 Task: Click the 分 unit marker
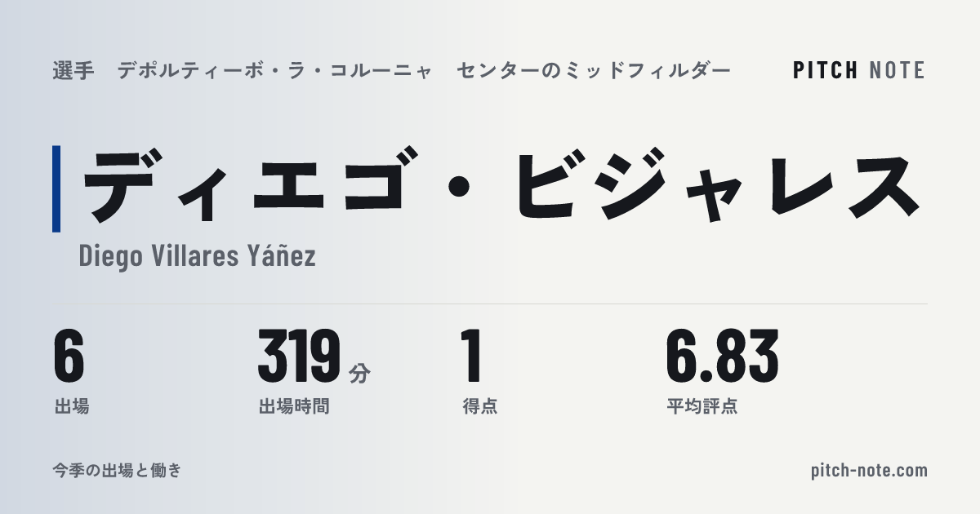tap(359, 374)
